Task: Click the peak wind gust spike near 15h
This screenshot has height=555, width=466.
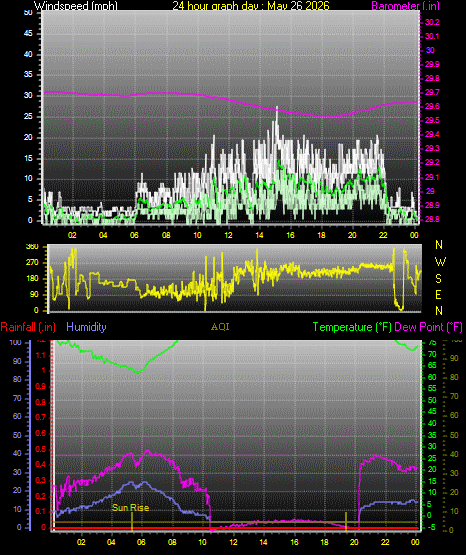Action: (277, 113)
